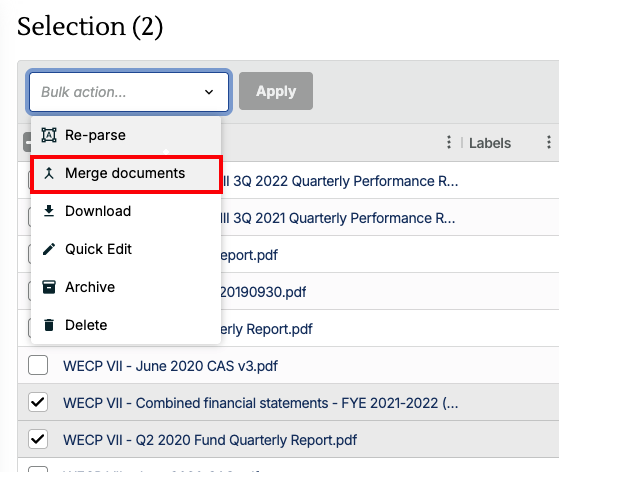This screenshot has height=480, width=640.
Task: Click the Delete trash can icon
Action: coord(49,325)
